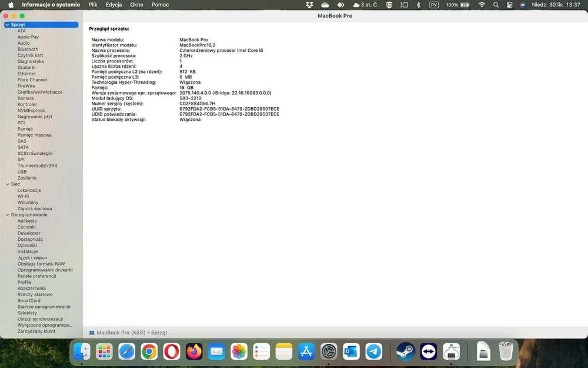The height and width of the screenshot is (368, 588).
Task: Open the document stack in Dock
Action: click(x=483, y=352)
